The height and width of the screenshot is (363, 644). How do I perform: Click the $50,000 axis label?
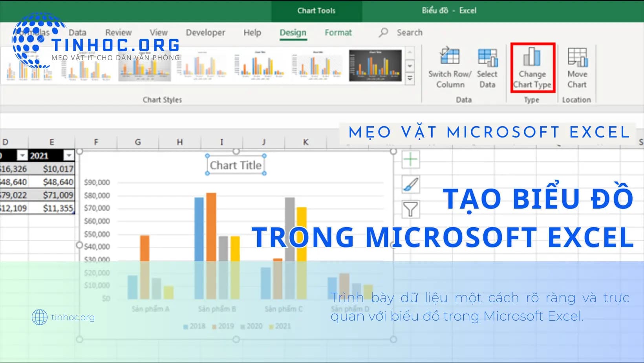(97, 234)
